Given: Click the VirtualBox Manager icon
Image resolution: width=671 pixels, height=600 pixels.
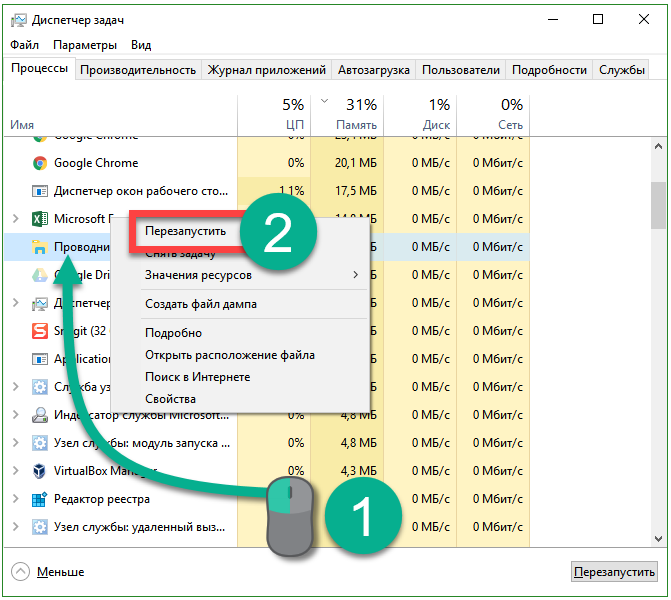Looking at the screenshot, I should point(40,471).
